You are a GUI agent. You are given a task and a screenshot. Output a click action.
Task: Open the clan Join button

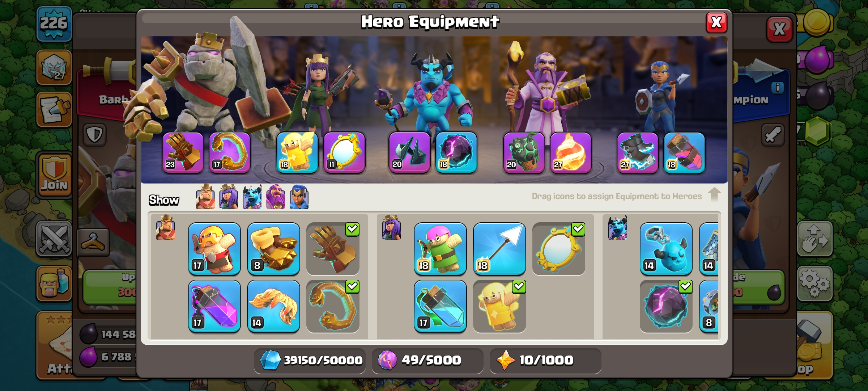tap(54, 175)
